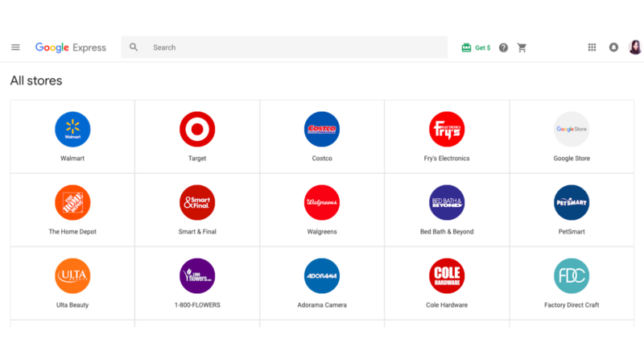The height and width of the screenshot is (360, 644).
Task: Select the Cole Hardware text label
Action: (447, 305)
